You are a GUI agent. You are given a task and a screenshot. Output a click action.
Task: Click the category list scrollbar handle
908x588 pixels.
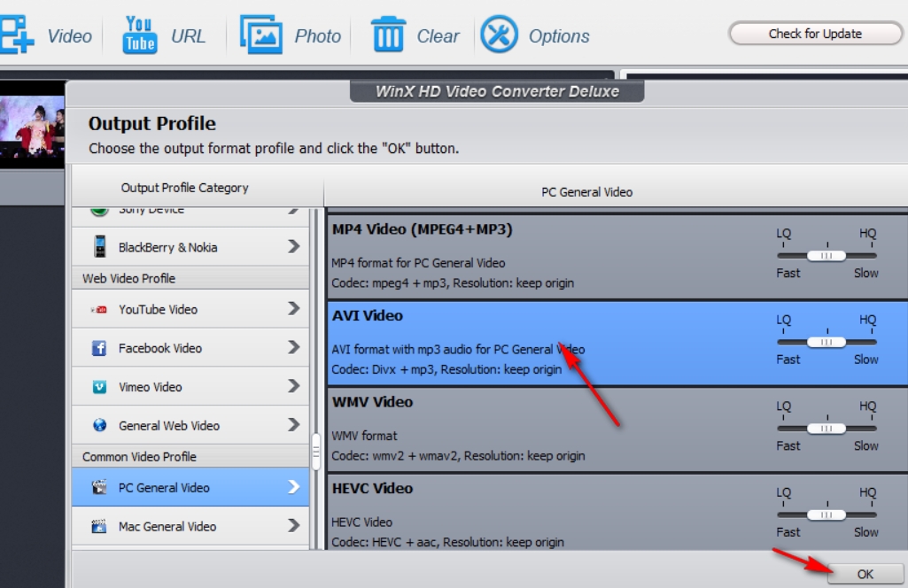click(316, 452)
